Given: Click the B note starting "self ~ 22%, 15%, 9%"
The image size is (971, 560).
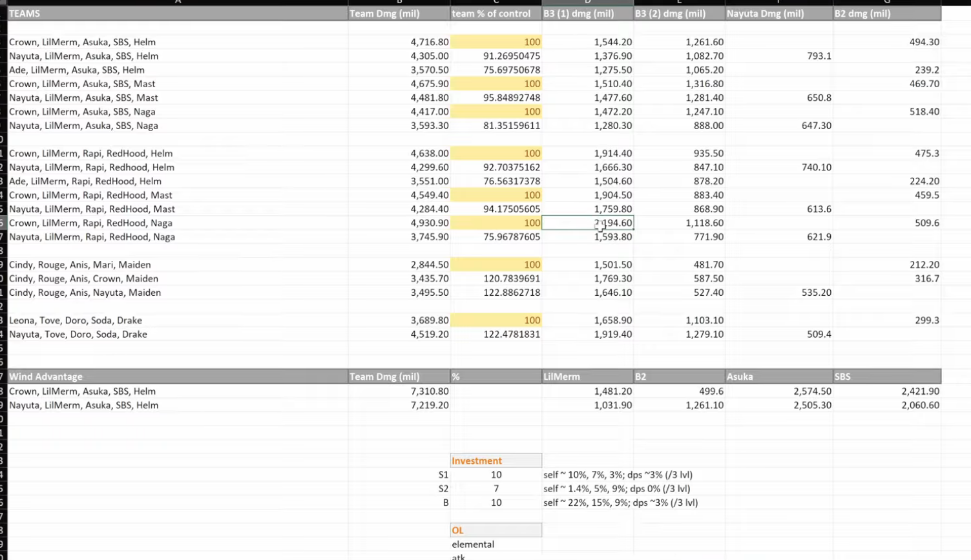Looking at the screenshot, I should coord(621,503).
